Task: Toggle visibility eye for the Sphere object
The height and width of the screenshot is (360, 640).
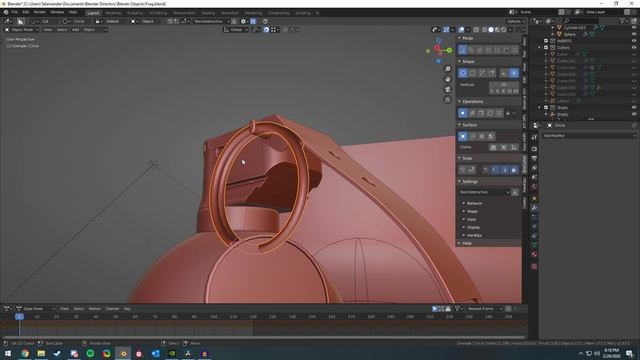Action: point(634,34)
